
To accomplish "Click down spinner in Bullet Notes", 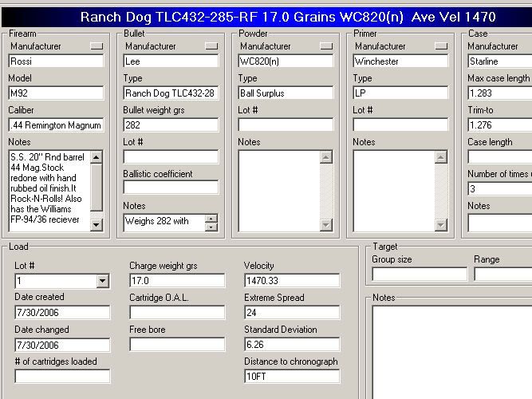I will click(211, 227).
